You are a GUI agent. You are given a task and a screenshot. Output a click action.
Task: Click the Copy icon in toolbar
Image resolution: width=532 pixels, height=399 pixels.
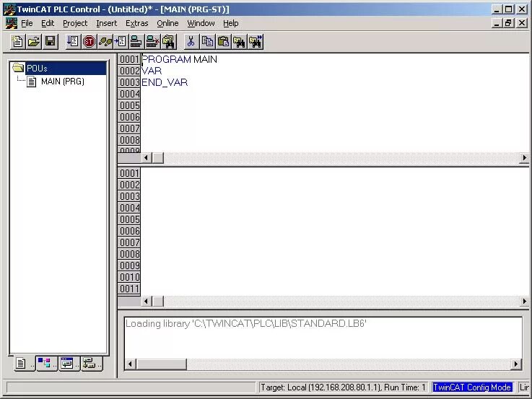pyautogui.click(x=207, y=42)
